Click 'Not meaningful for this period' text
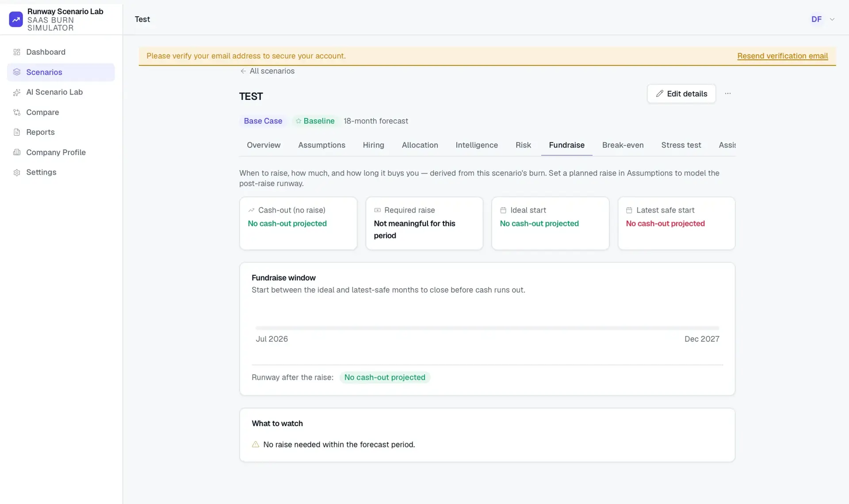Image resolution: width=849 pixels, height=504 pixels. [x=414, y=229]
